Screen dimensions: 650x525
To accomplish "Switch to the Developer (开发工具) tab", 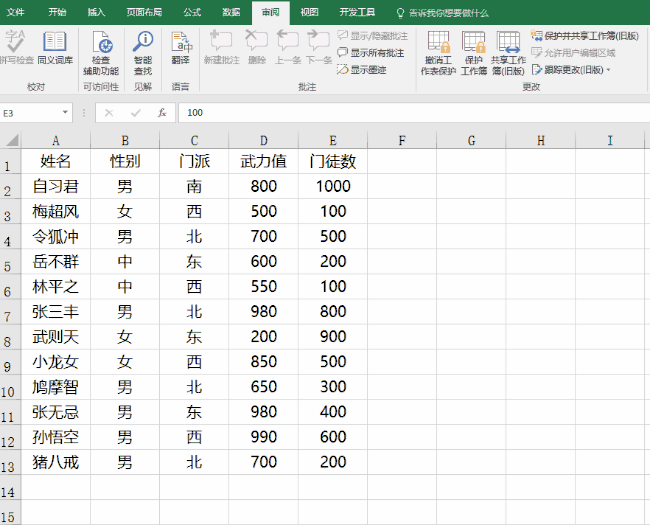I will (357, 12).
